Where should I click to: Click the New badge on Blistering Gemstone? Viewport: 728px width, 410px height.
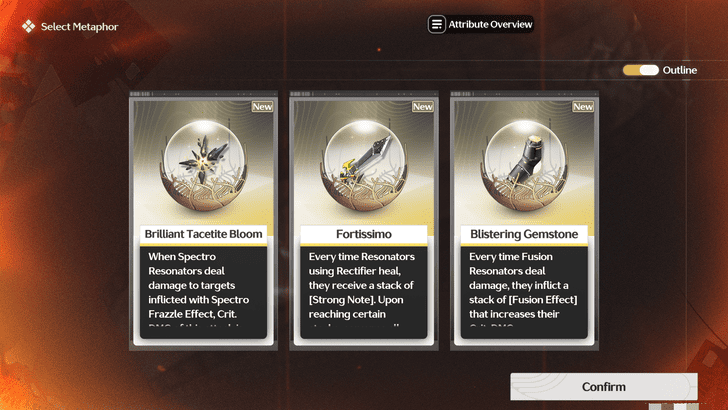[x=583, y=107]
